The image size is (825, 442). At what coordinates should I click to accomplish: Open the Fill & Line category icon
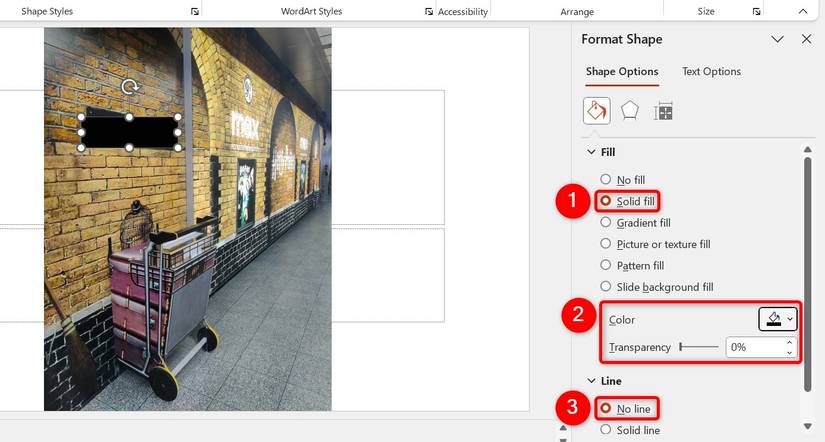(597, 111)
